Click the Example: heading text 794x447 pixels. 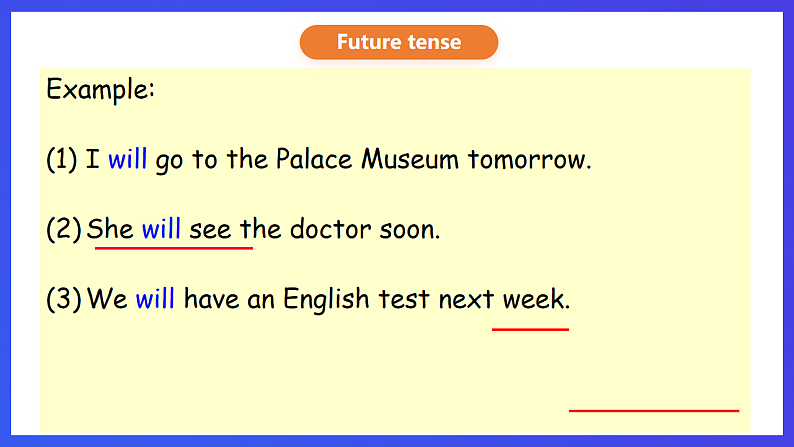pos(101,89)
